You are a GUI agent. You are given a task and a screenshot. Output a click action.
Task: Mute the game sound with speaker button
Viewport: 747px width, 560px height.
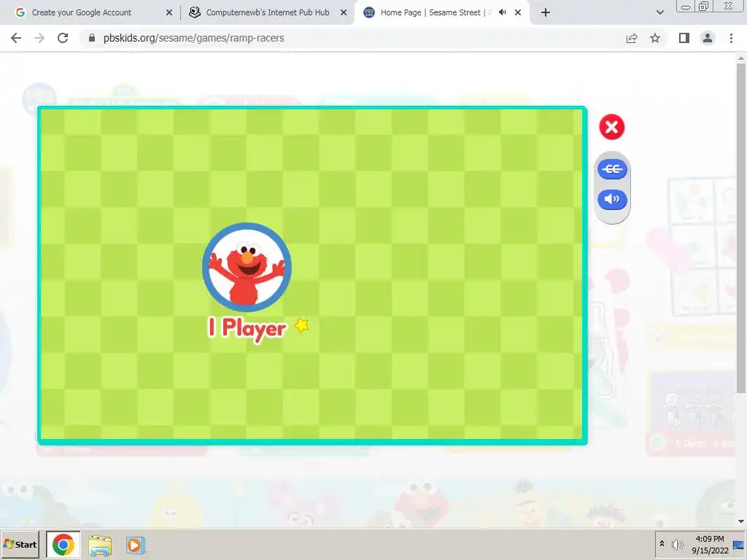point(612,199)
